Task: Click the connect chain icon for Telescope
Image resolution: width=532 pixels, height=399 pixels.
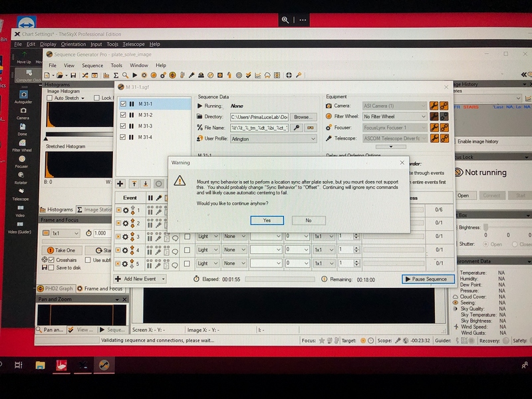Action: 444,138
